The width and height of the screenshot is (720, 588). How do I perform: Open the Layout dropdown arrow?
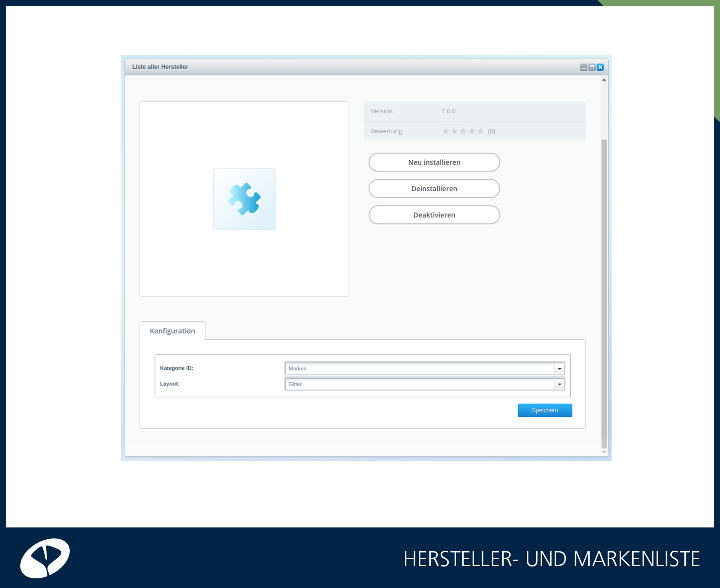(559, 384)
